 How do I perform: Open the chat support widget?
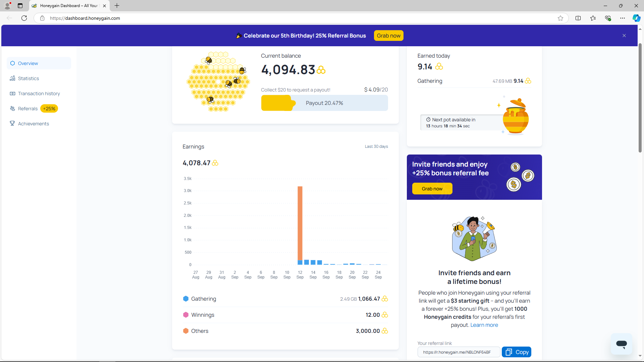tap(622, 344)
